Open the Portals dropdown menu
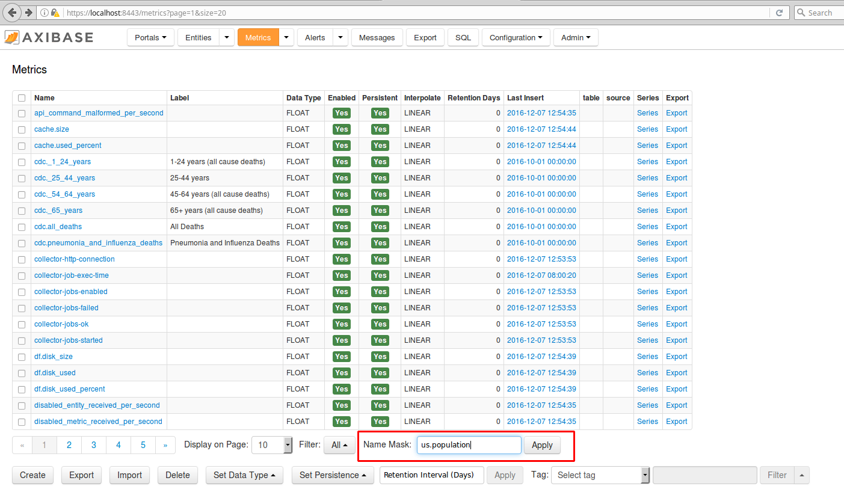The image size is (844, 504). (150, 37)
